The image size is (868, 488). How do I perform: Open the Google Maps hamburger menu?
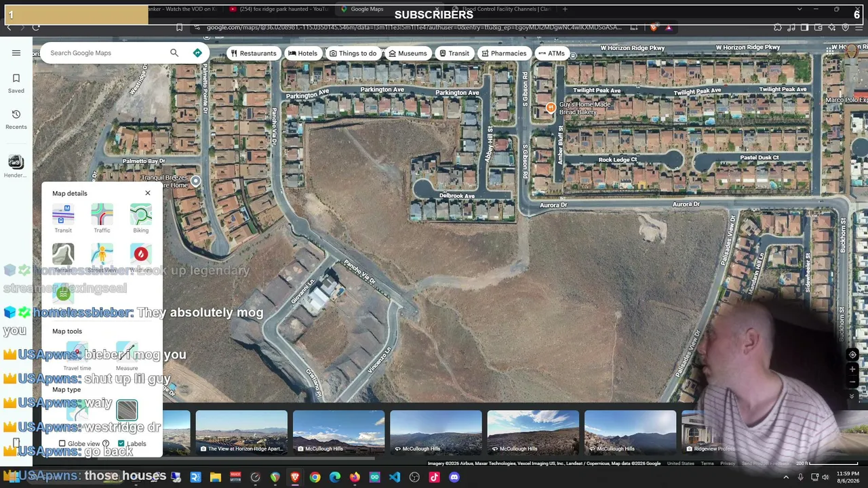coord(16,53)
